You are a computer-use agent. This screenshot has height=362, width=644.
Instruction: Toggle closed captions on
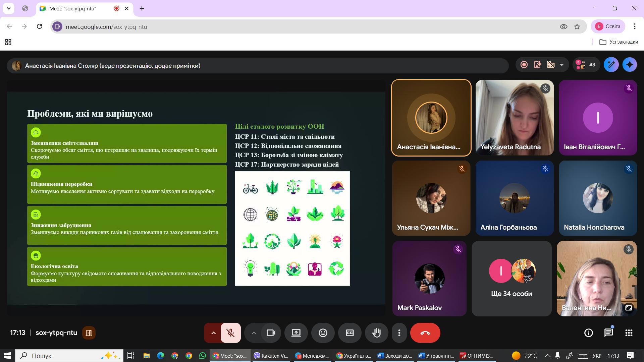click(x=350, y=333)
